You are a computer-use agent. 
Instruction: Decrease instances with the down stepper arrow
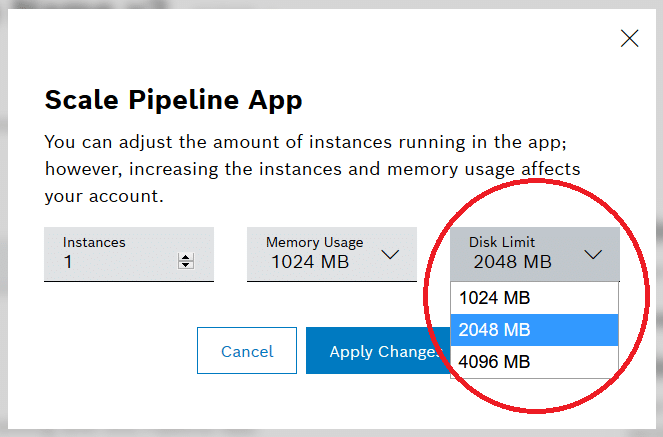pos(184,266)
